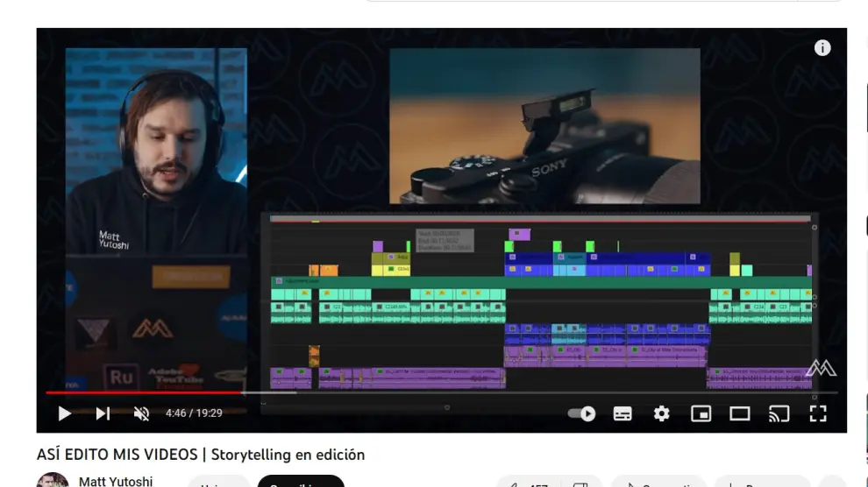Cast the video to a device
Viewport: 868px width, 487px height.
(x=779, y=413)
